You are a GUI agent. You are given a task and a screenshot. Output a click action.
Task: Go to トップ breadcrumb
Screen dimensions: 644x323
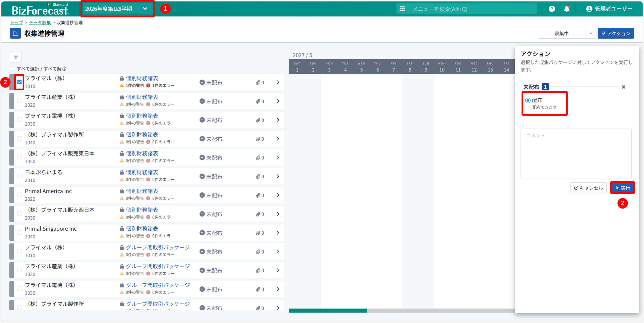pos(16,22)
